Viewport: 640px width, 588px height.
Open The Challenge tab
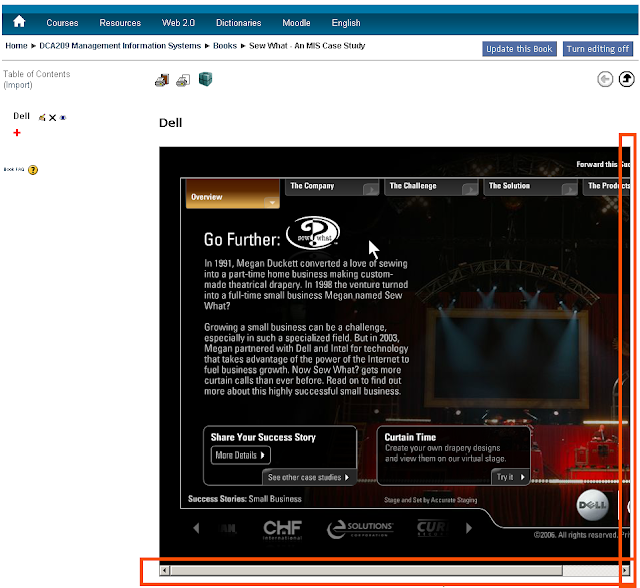431,187
